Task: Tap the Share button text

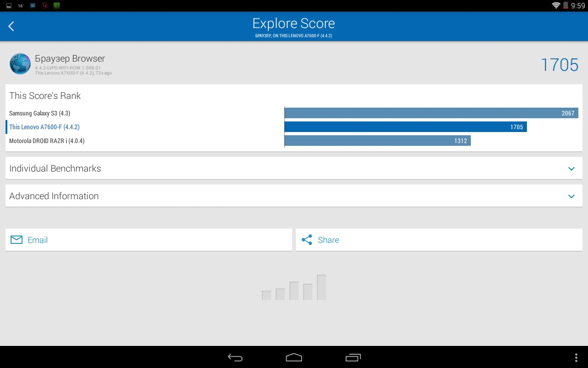Action: coord(328,240)
